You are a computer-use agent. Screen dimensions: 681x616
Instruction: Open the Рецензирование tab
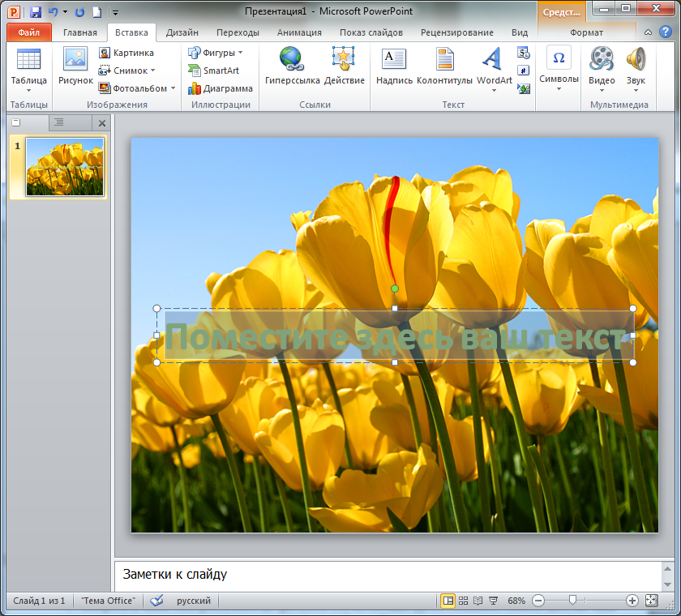(x=457, y=32)
